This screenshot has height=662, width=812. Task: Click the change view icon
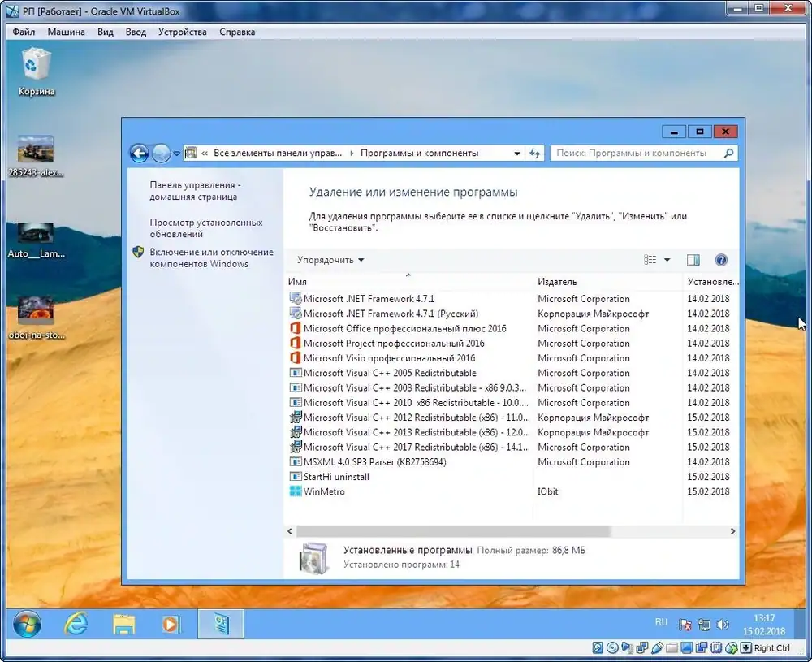click(x=650, y=260)
